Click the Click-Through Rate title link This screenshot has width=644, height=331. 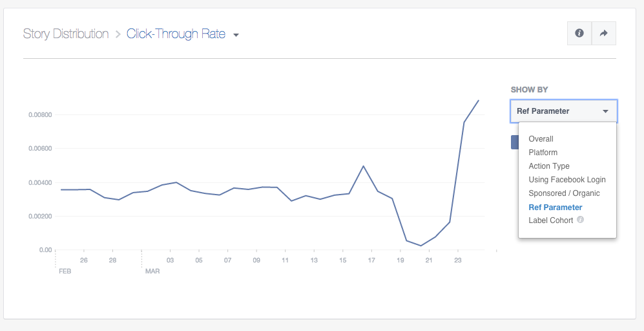(x=176, y=34)
